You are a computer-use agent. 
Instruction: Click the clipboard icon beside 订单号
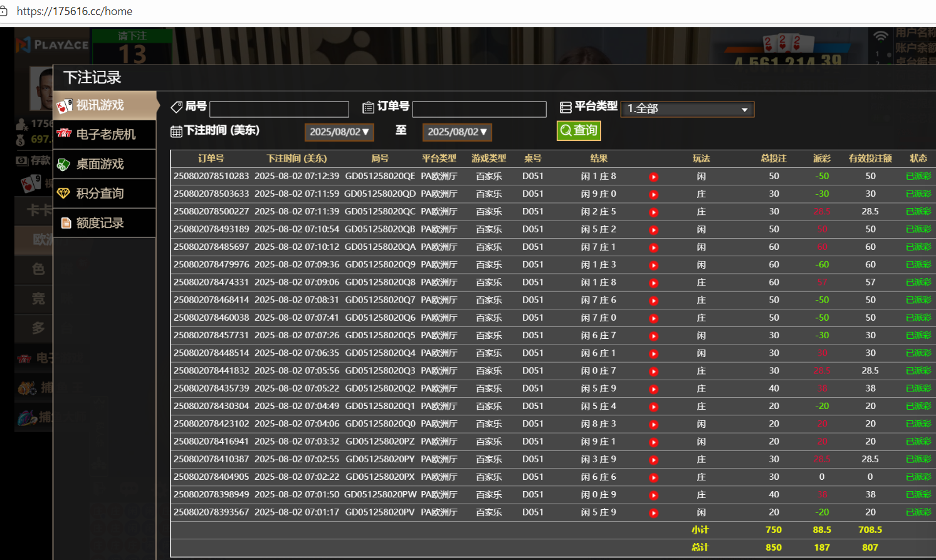point(369,108)
